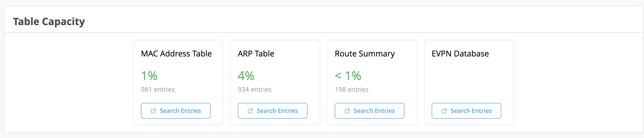Click the external-link icon in the Route Summary card
644x138 pixels.
click(347, 111)
